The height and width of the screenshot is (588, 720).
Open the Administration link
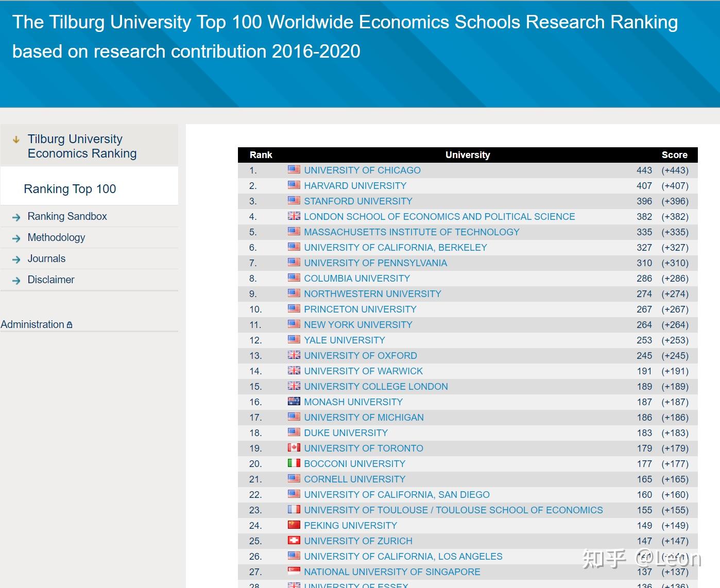pos(32,324)
